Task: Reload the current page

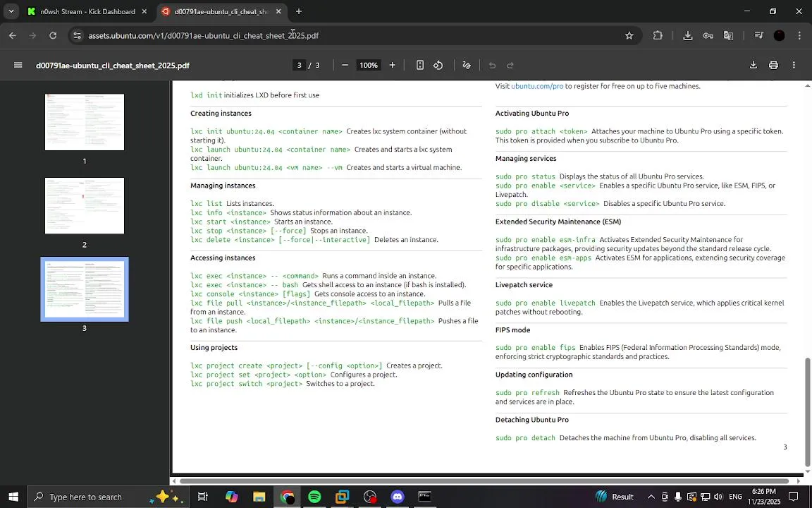Action: pyautogui.click(x=53, y=36)
